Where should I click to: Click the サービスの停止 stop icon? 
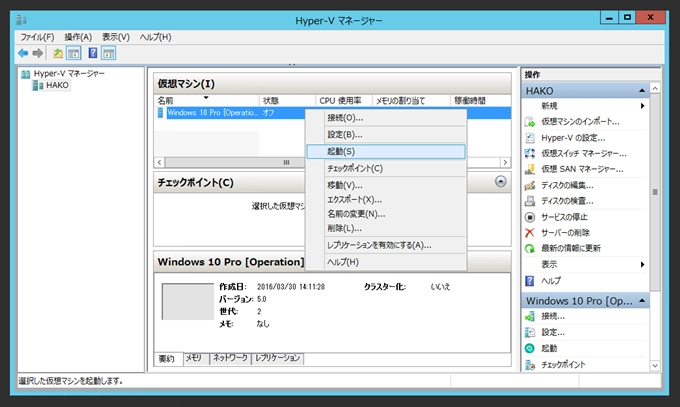pos(530,217)
